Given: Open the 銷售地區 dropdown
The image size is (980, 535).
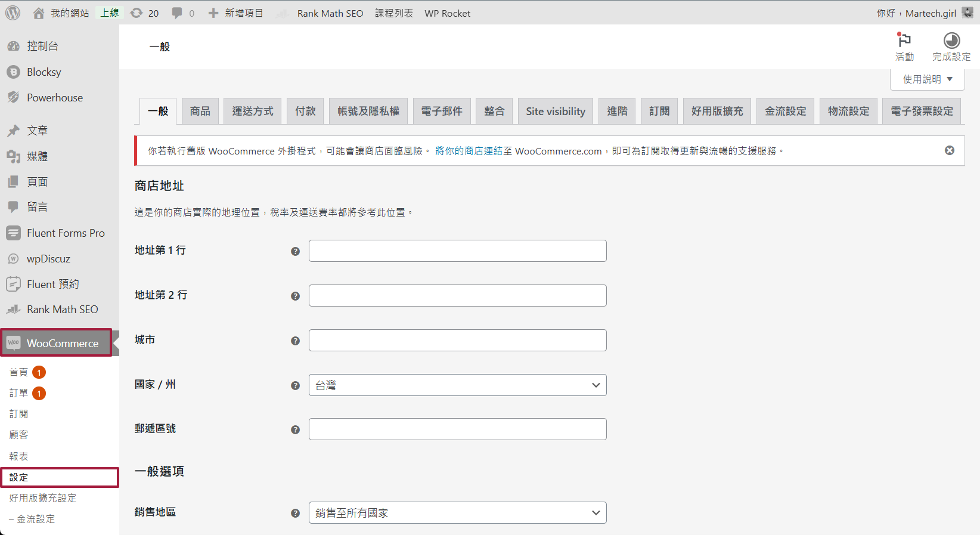Looking at the screenshot, I should [458, 512].
